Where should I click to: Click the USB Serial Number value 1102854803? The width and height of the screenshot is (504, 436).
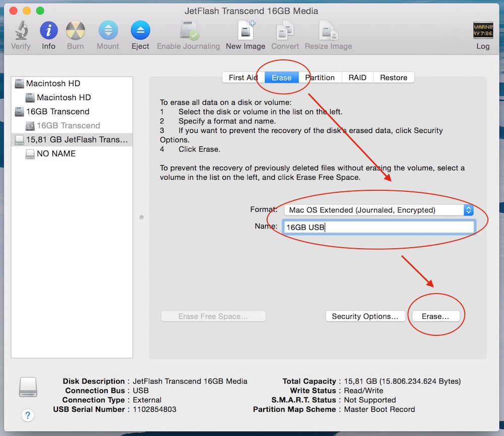(155, 409)
